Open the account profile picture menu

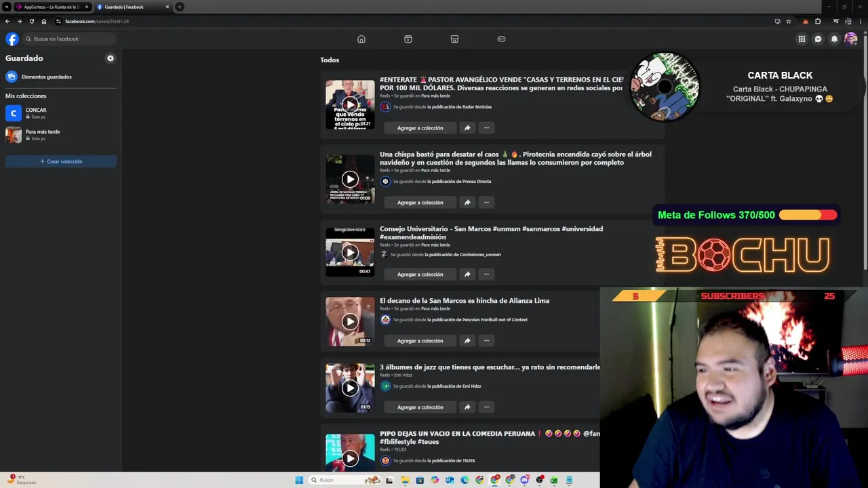[x=851, y=39]
